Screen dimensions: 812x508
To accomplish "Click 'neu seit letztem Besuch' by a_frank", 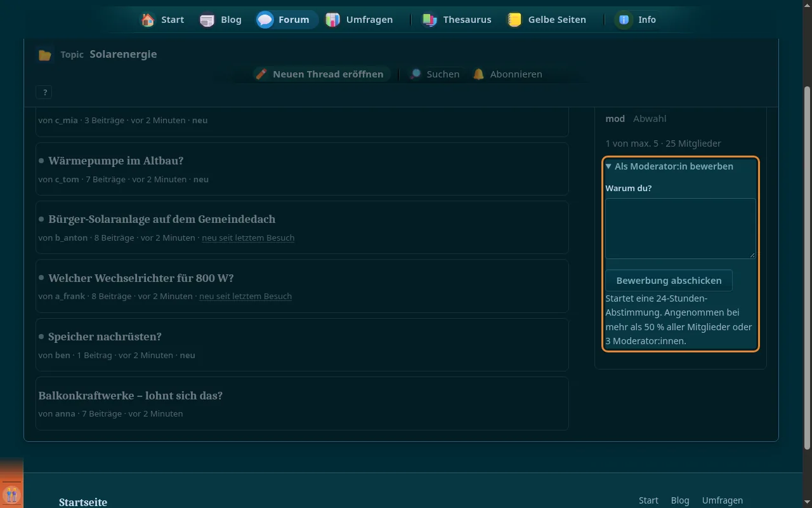I will (246, 296).
